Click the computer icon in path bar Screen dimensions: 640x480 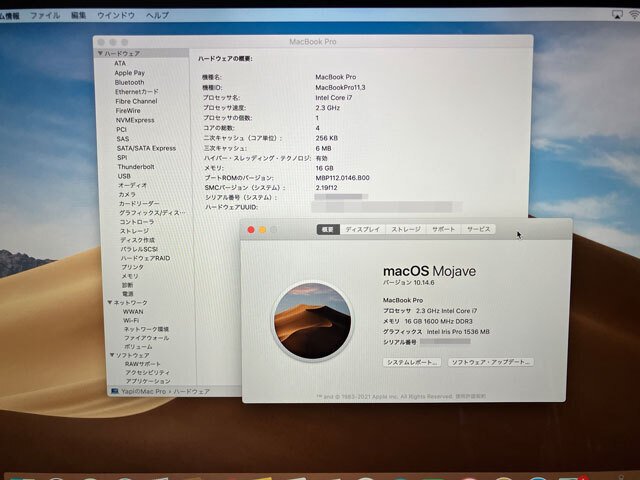(115, 391)
